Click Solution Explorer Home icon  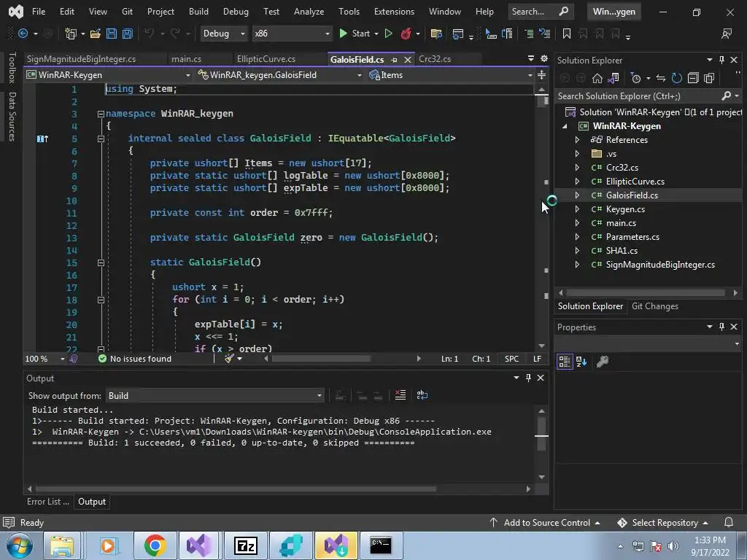coord(597,78)
